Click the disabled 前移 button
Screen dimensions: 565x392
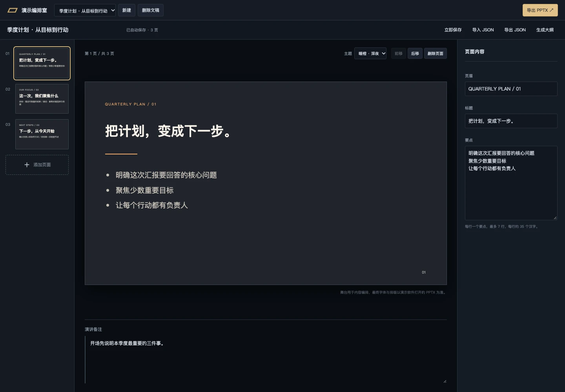[399, 53]
